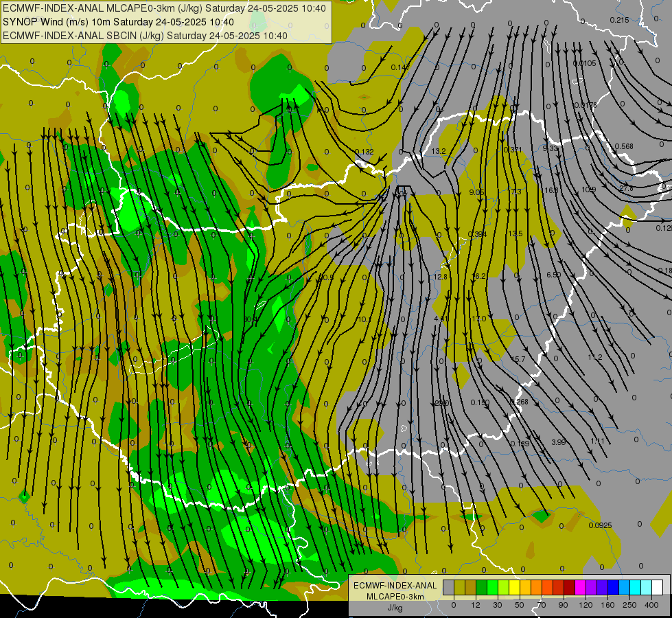Image resolution: width=672 pixels, height=618 pixels.
Task: Click the map value 0.215
Action: 619,20
